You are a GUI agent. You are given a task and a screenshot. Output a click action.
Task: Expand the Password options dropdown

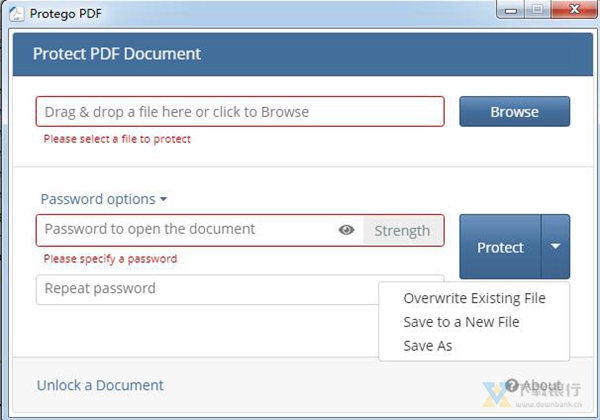(x=104, y=199)
